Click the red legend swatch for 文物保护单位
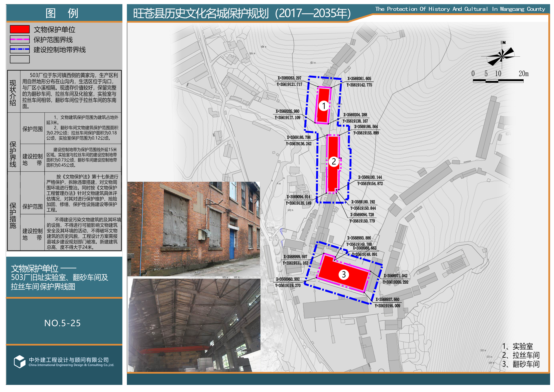 20,29
